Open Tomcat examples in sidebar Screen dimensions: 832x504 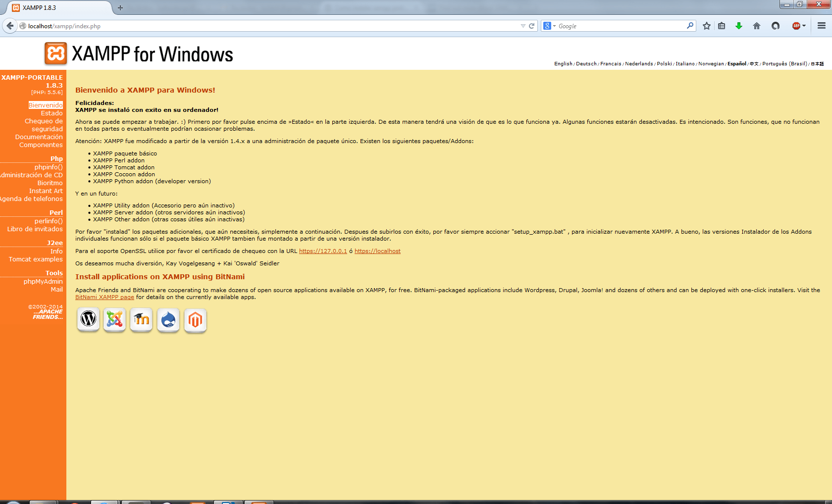36,259
